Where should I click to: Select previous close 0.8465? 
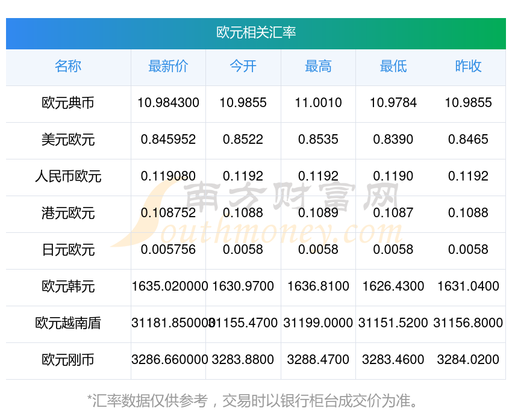(x=468, y=140)
